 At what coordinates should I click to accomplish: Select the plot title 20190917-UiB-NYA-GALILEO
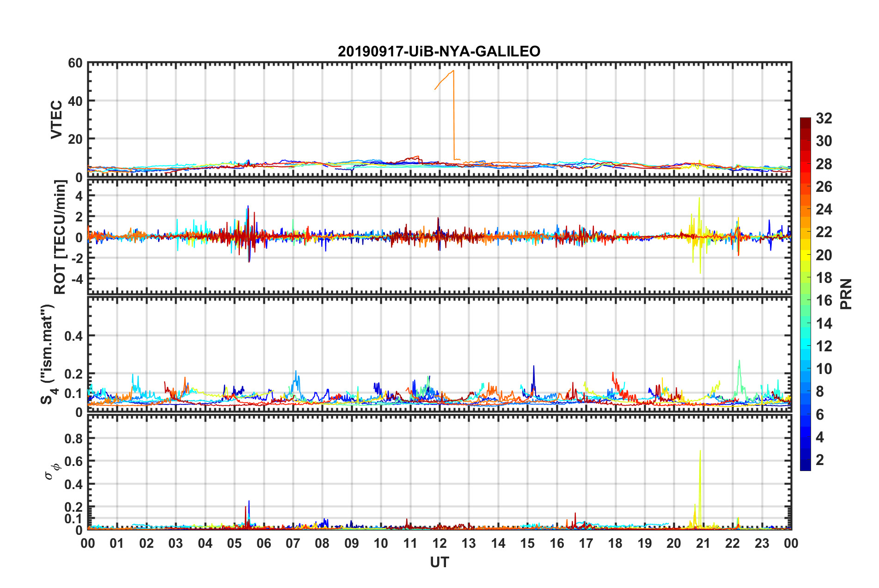click(439, 51)
